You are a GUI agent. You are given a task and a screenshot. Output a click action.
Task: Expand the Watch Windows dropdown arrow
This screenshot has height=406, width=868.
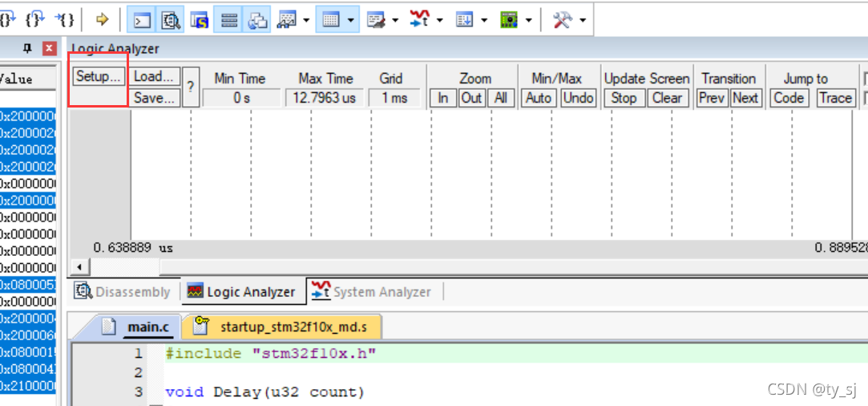306,21
